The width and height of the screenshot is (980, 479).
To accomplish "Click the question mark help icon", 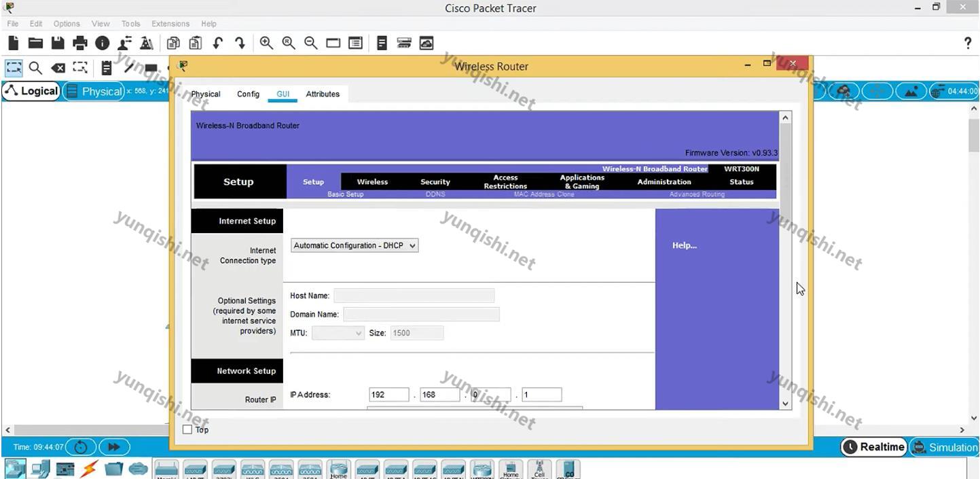I will 968,43.
